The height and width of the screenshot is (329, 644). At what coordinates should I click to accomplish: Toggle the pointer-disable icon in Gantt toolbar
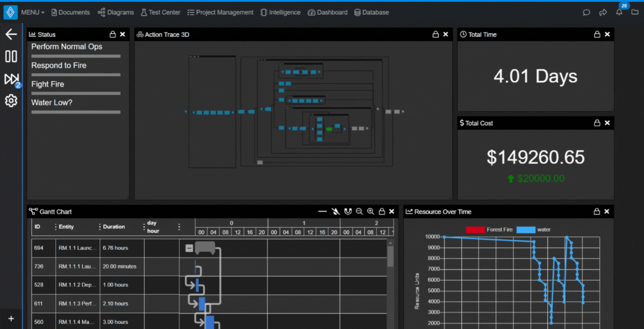336,211
